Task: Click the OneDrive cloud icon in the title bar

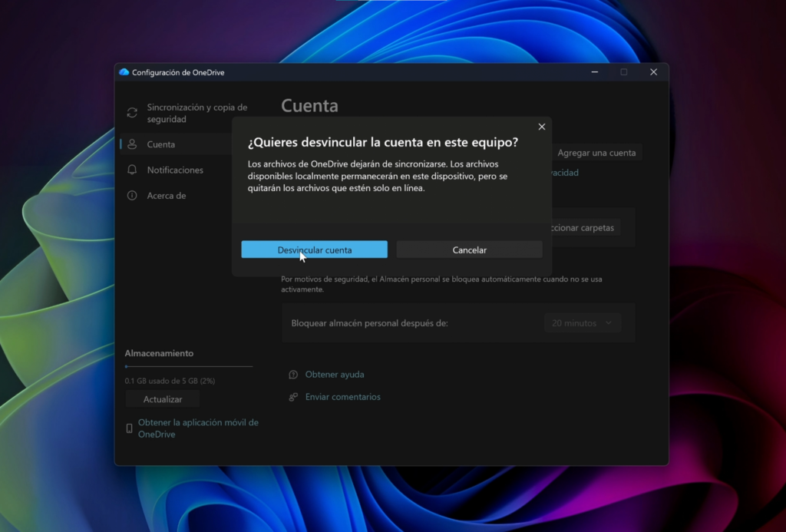Action: (x=125, y=71)
